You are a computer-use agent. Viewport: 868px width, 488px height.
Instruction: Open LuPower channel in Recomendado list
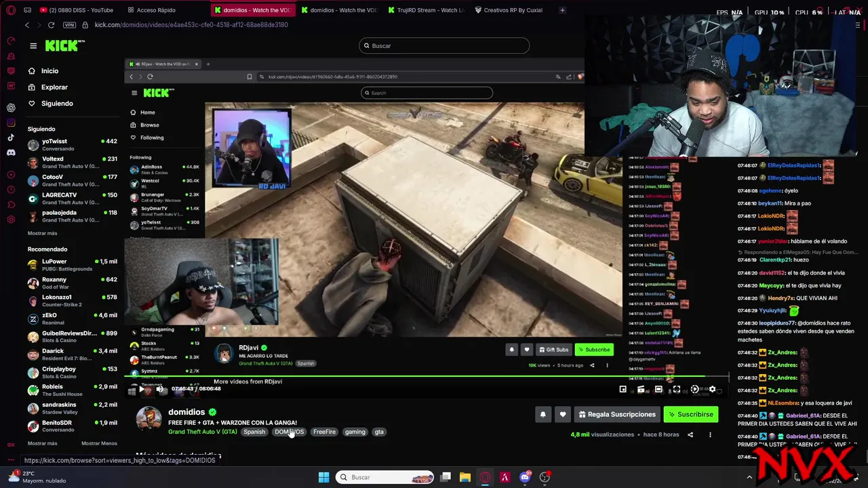tap(73, 264)
